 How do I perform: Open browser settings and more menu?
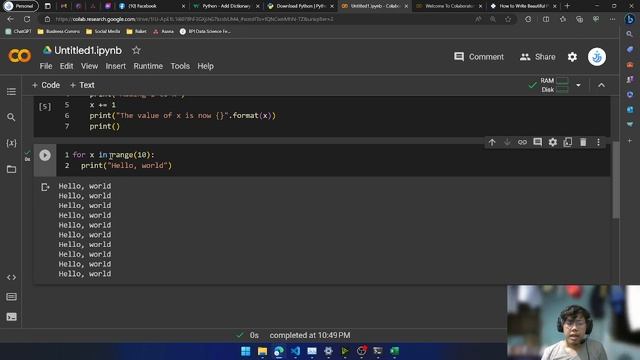click(612, 19)
